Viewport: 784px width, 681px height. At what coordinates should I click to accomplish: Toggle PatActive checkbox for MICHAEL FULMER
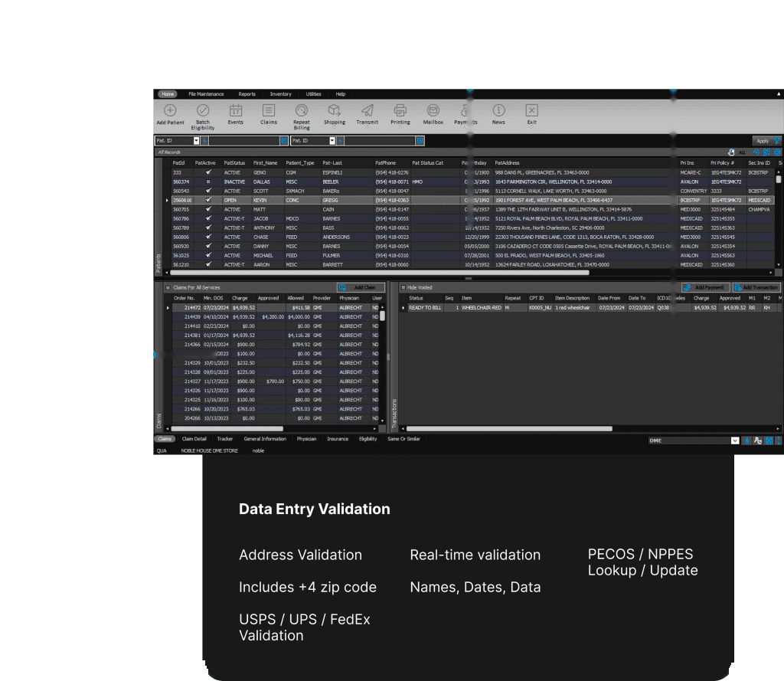(208, 256)
